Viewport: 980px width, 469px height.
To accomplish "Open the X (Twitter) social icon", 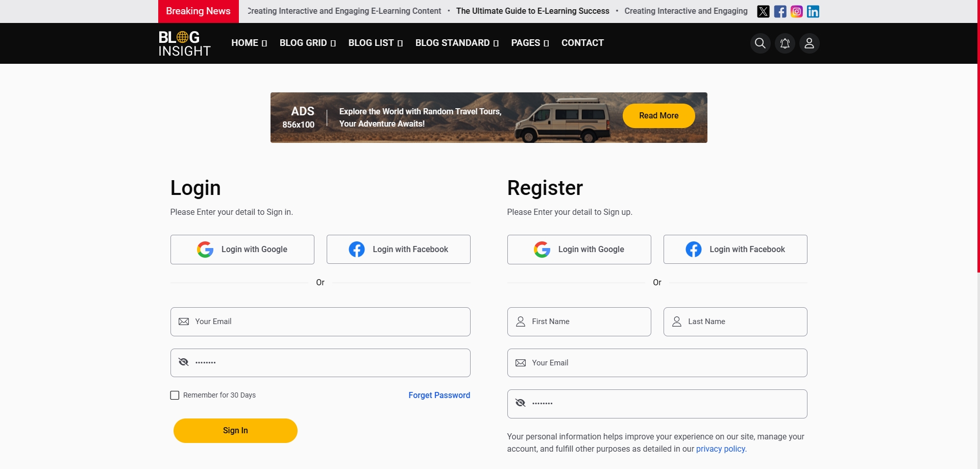I will [763, 11].
